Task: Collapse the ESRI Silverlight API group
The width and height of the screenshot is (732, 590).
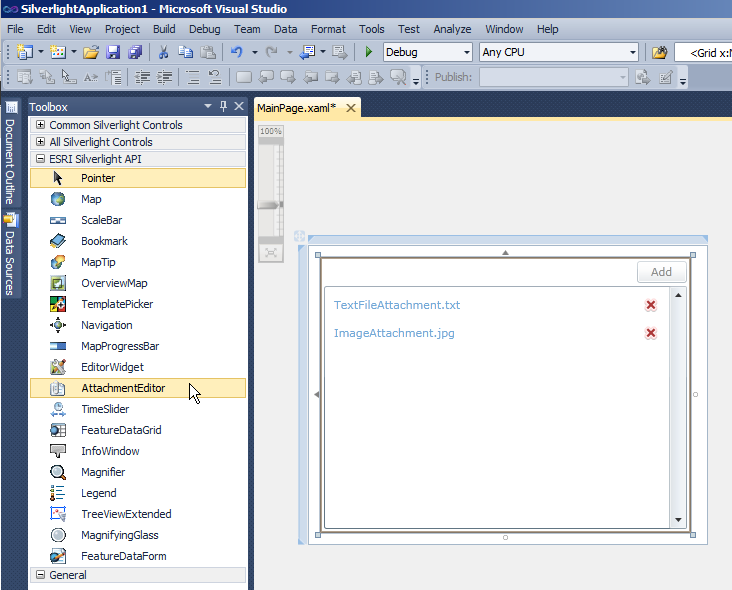Action: [41, 159]
